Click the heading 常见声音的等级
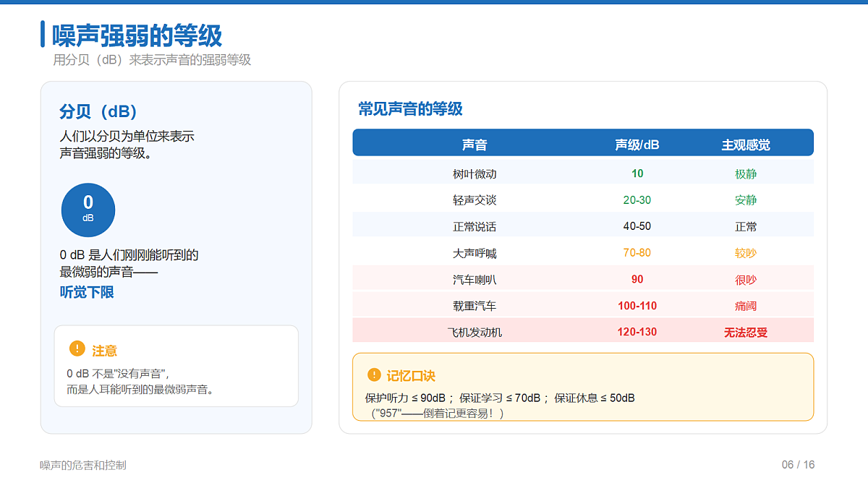868x488 pixels. click(410, 109)
